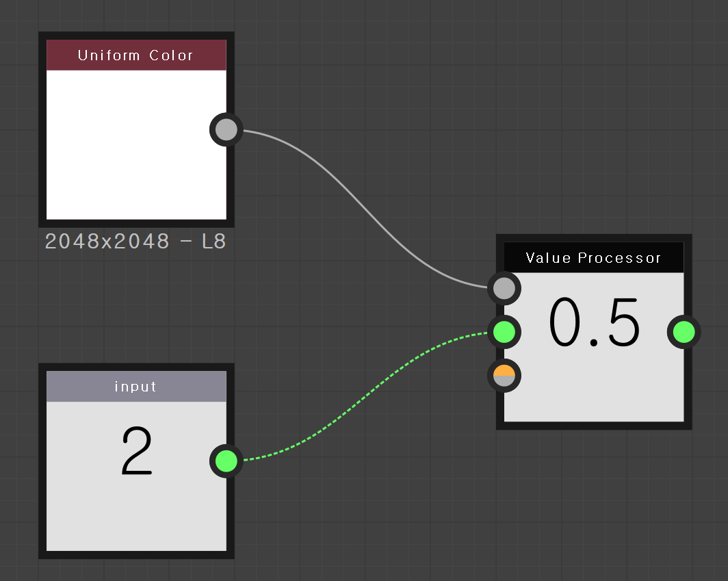The height and width of the screenshot is (581, 728).
Task: Select the input node header
Action: [136, 387]
